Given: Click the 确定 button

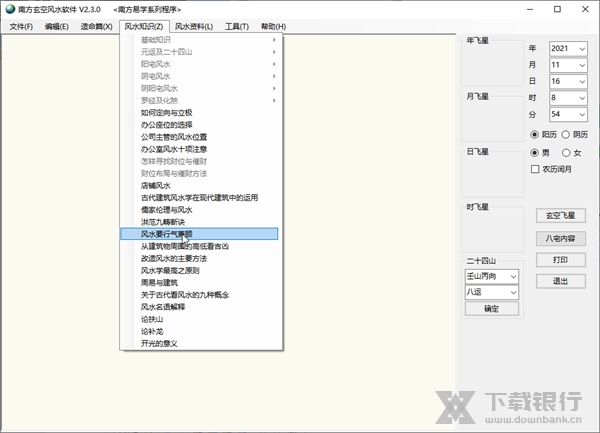Looking at the screenshot, I should pos(492,309).
